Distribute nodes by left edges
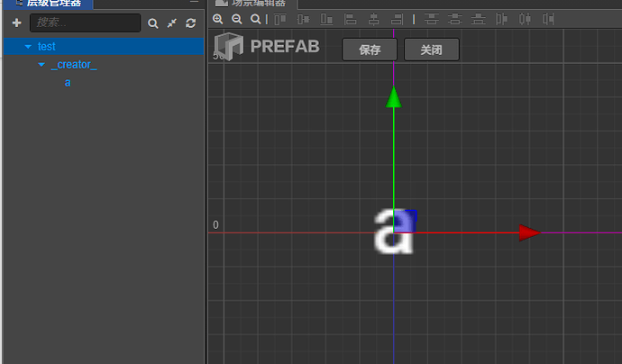Viewport: 622px width, 364px height. click(501, 19)
